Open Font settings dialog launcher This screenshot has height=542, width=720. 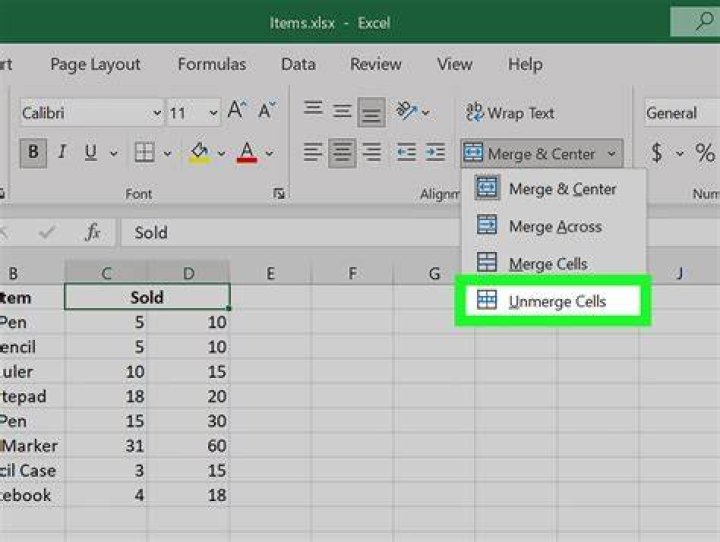[x=279, y=194]
